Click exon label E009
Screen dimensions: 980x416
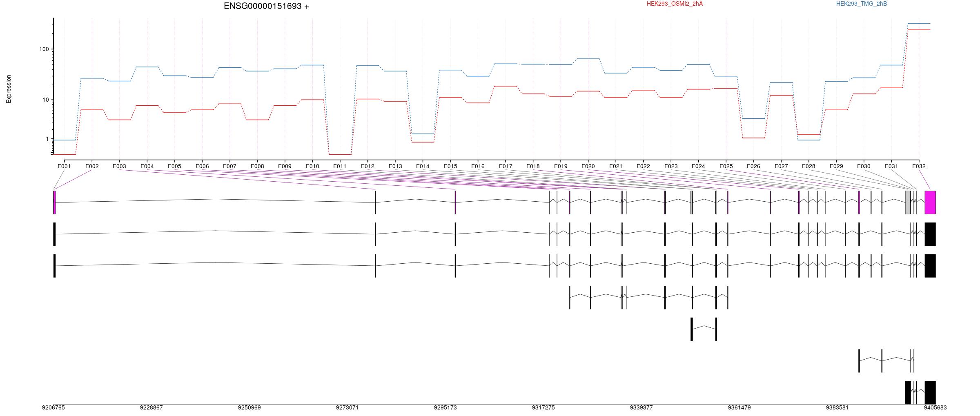click(x=285, y=166)
